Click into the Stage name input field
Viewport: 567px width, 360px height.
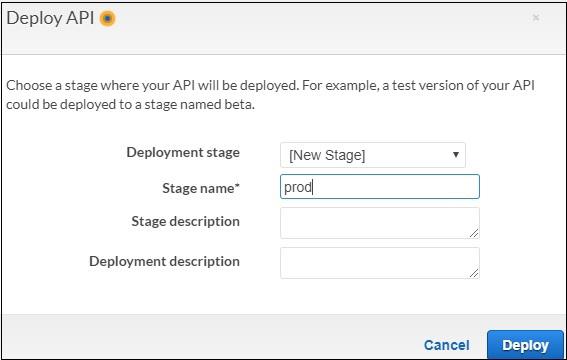coord(380,187)
